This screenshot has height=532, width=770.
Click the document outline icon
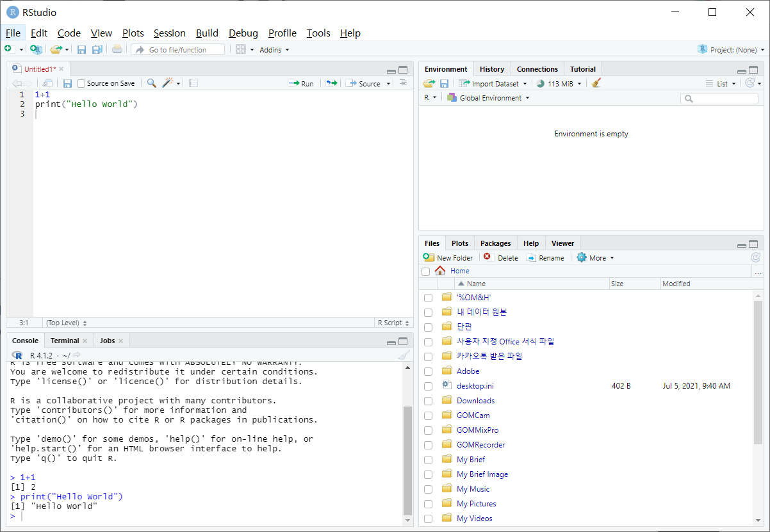click(403, 83)
